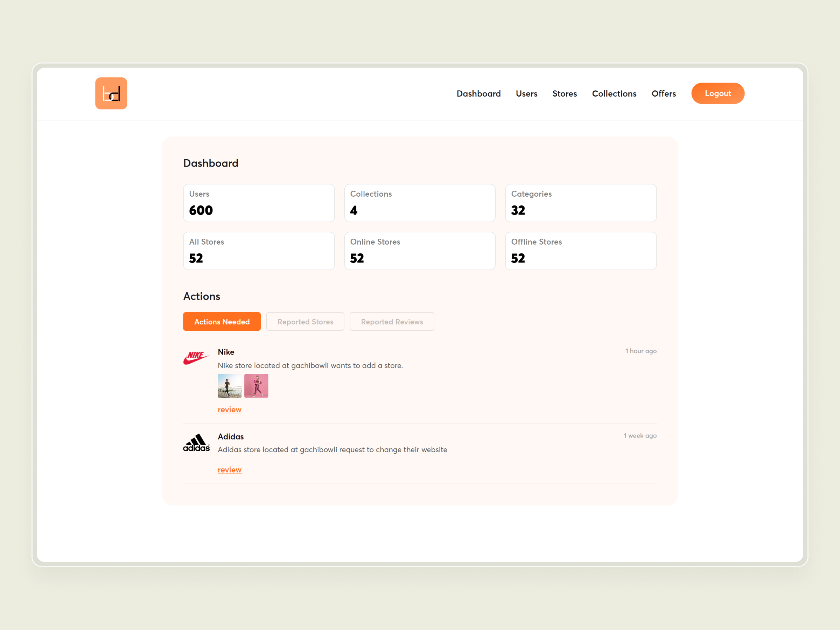Open the review link for Nike's request
The image size is (840, 630).
coord(229,409)
